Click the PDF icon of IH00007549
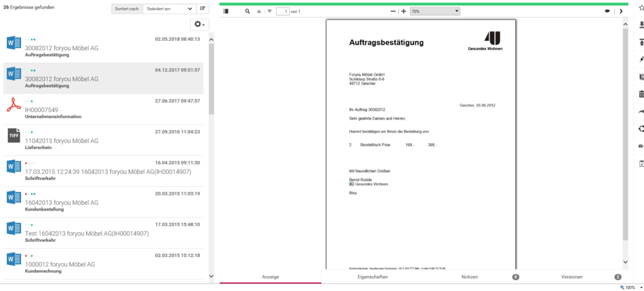The height and width of the screenshot is (291, 644). (x=14, y=105)
